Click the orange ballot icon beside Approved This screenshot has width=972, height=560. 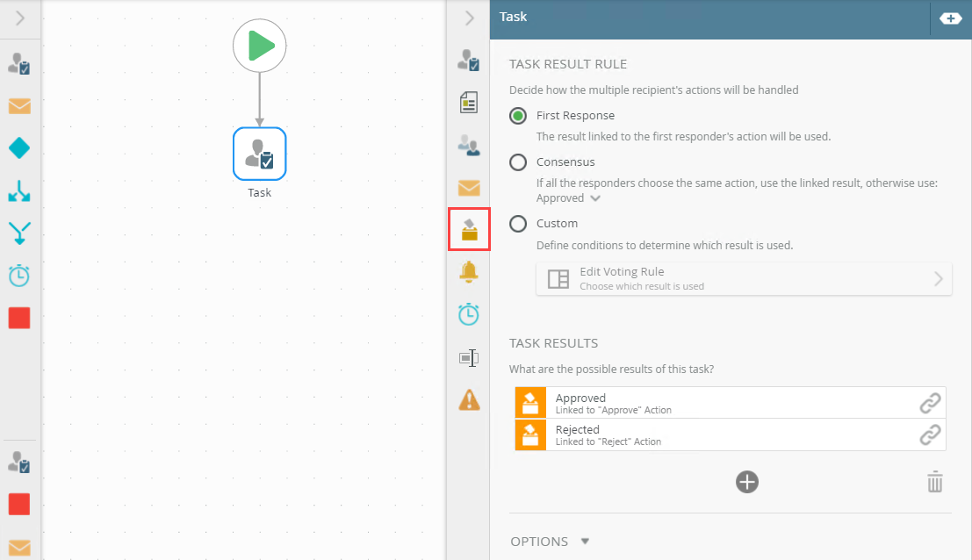point(530,403)
